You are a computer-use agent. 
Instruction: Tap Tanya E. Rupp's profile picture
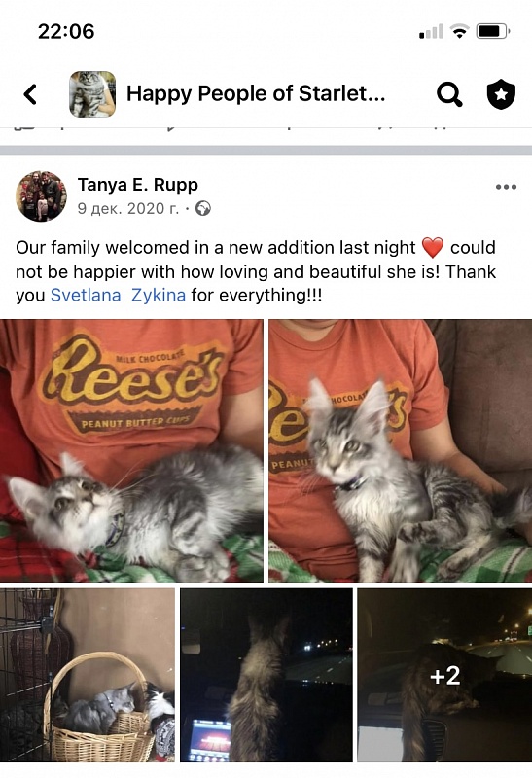click(41, 196)
